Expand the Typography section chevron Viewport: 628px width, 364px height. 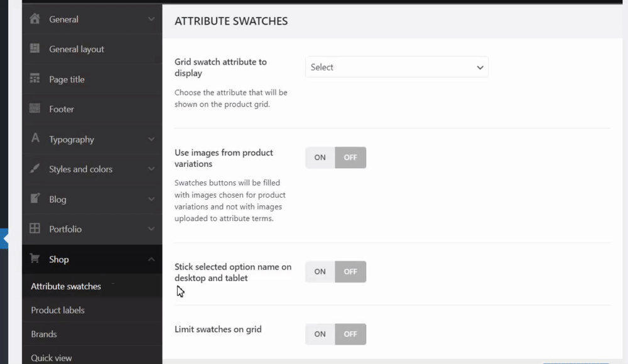[151, 139]
